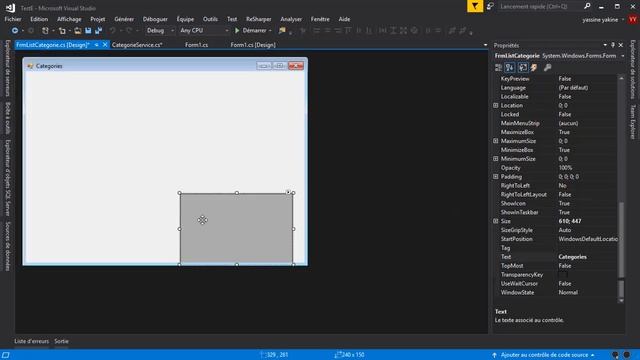Open the Sortie output panel
Image resolution: width=640 pixels, height=360 pixels.
[62, 341]
